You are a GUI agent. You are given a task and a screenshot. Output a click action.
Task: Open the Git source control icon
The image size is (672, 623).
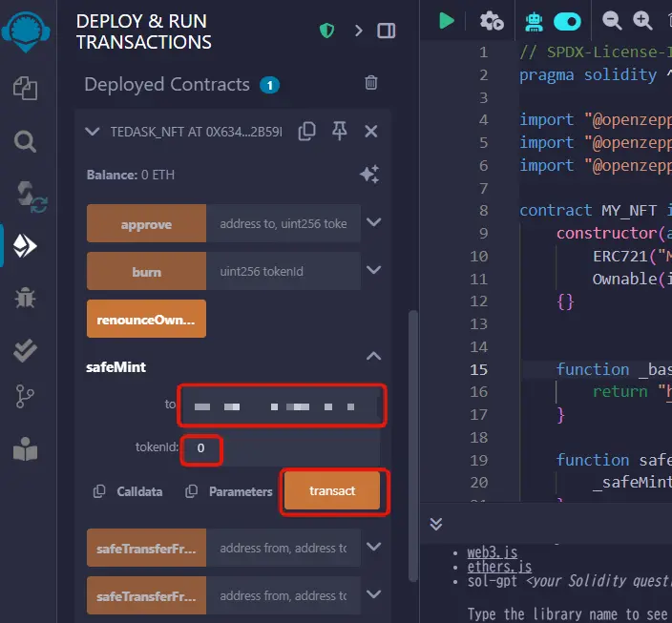coord(25,396)
